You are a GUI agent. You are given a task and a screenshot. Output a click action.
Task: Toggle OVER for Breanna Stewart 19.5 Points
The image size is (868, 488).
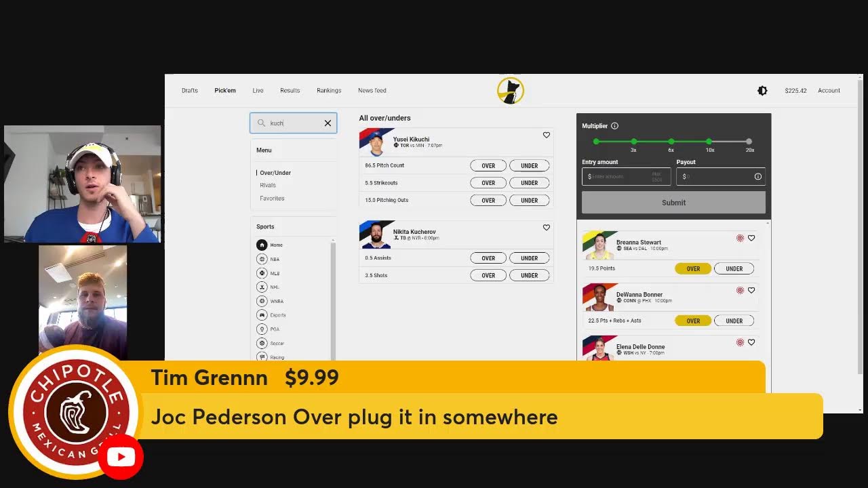click(x=693, y=268)
